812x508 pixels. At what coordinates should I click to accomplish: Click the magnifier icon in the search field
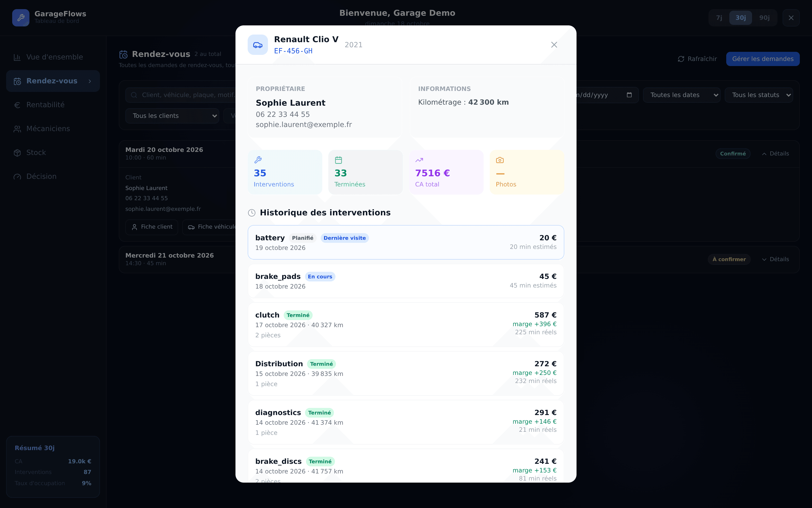pos(134,95)
